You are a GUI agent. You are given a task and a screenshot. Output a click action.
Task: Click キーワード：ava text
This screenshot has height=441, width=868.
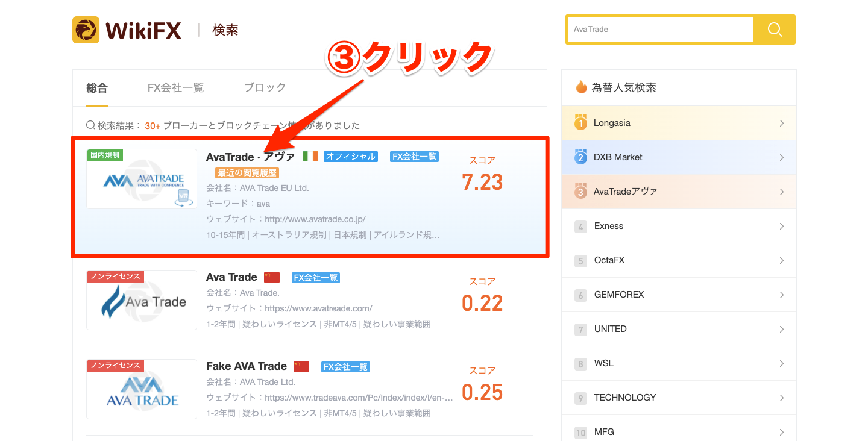[x=238, y=204]
